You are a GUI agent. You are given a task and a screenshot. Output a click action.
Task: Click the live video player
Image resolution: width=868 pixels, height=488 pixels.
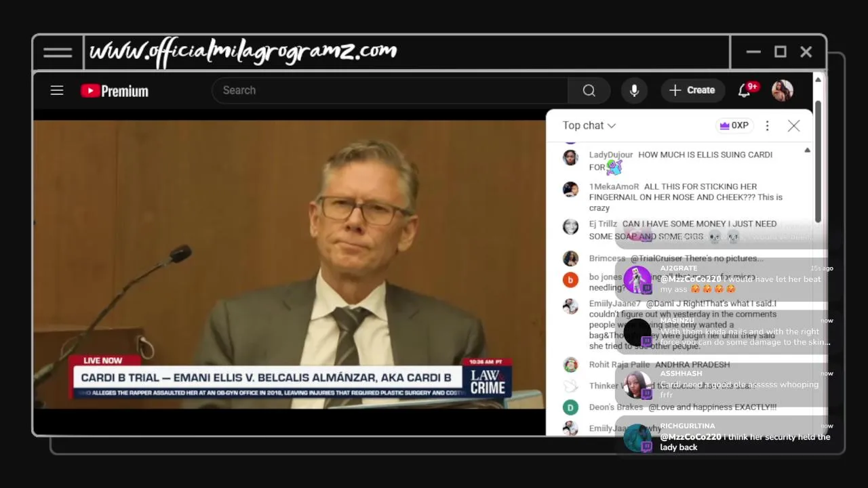click(x=289, y=264)
